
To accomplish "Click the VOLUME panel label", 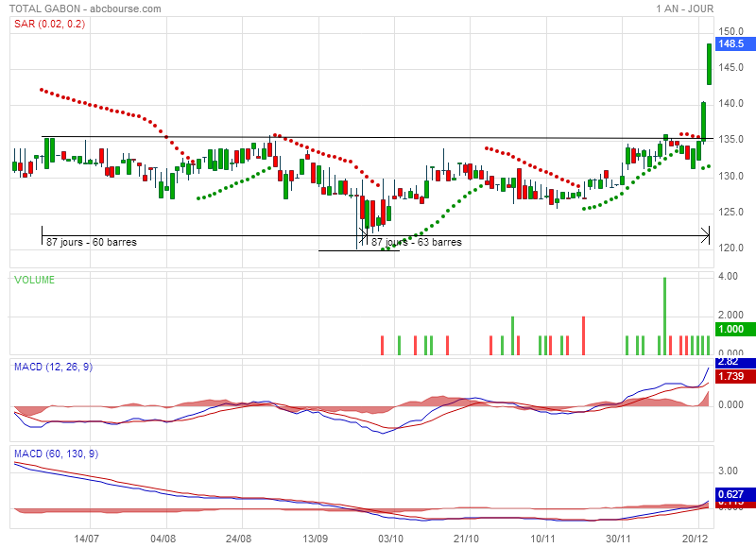I will click(34, 280).
